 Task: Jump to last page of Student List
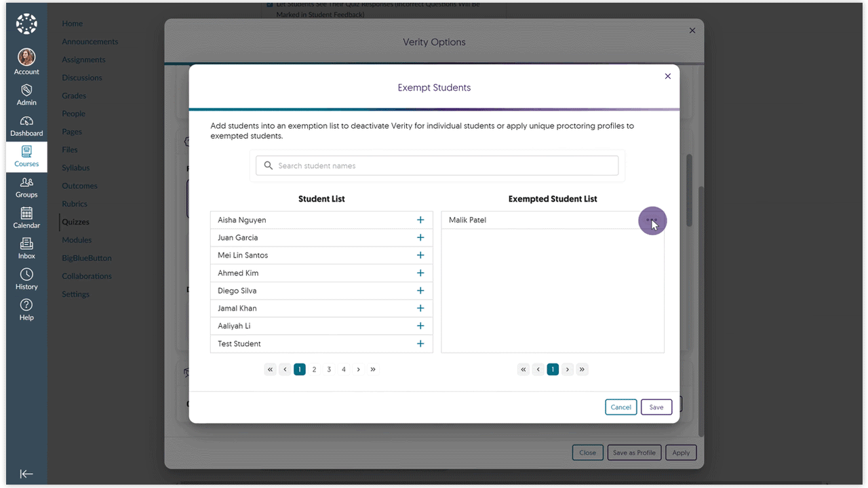(x=373, y=369)
